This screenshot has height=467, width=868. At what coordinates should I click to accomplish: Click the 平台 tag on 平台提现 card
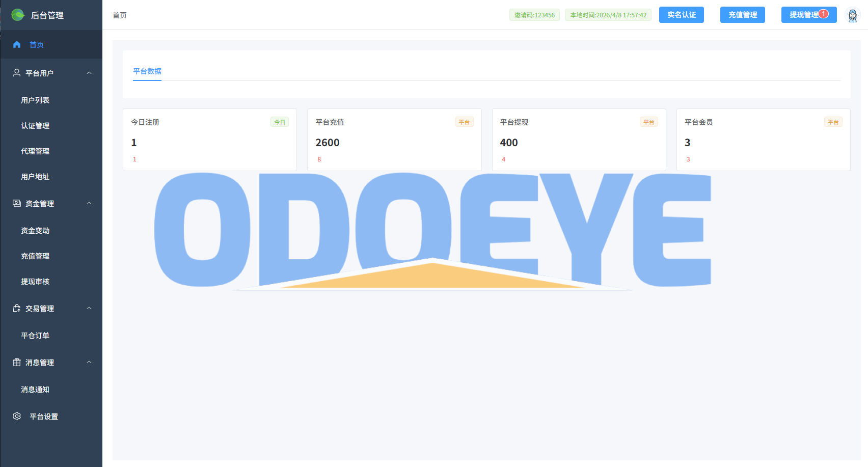click(648, 122)
